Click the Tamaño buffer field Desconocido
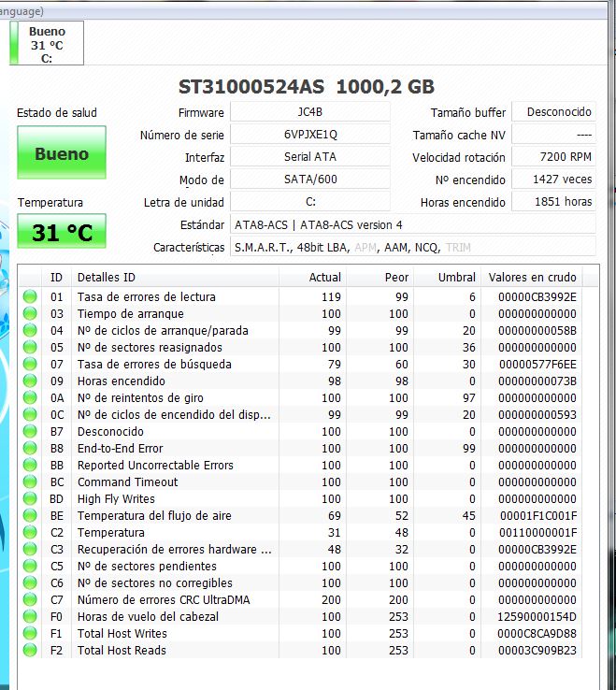Viewport: 616px width, 690px height. pos(554,112)
